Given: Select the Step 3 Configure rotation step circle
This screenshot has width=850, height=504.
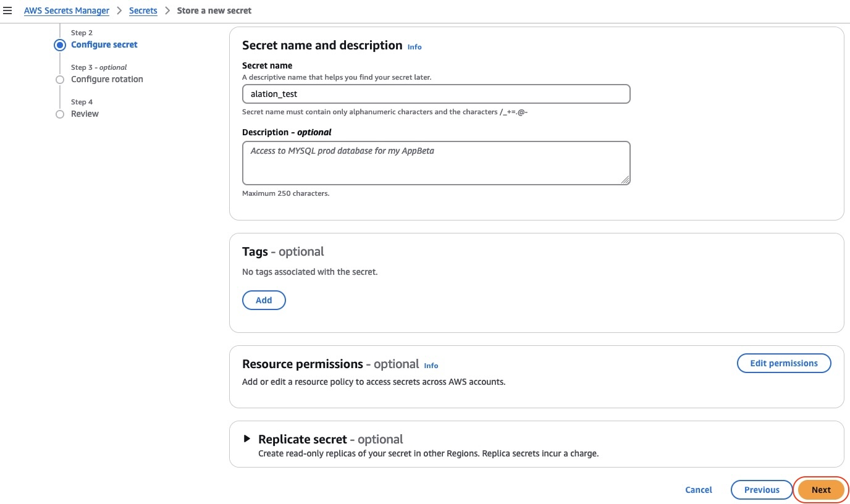Looking at the screenshot, I should pyautogui.click(x=60, y=79).
